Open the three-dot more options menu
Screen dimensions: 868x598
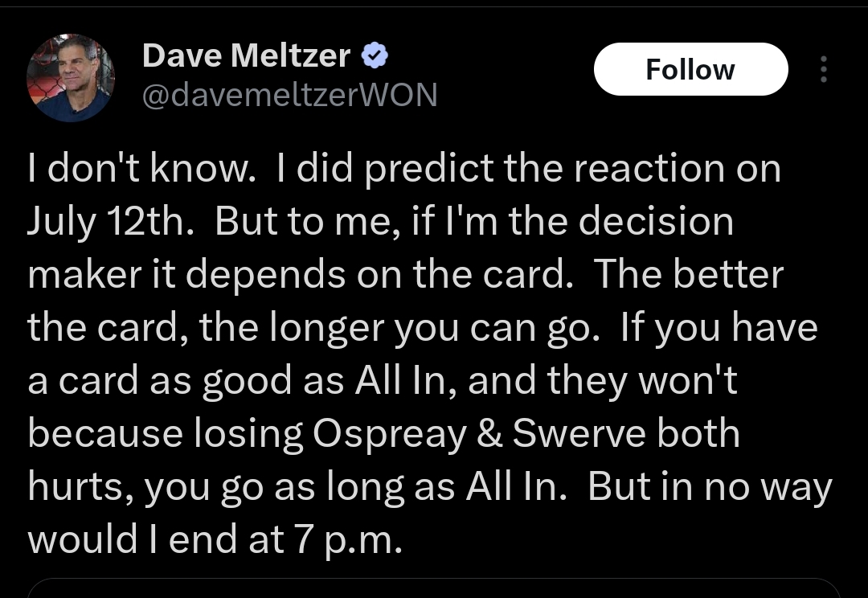823,69
